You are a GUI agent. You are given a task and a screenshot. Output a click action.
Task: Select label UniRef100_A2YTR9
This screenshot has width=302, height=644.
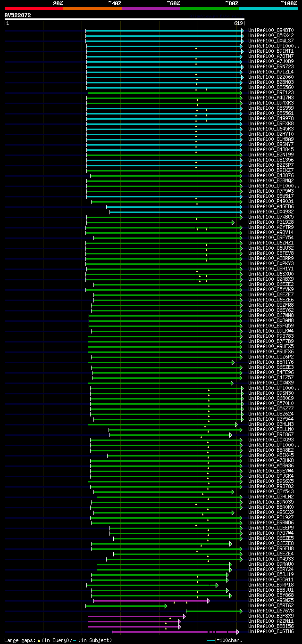tap(271, 228)
